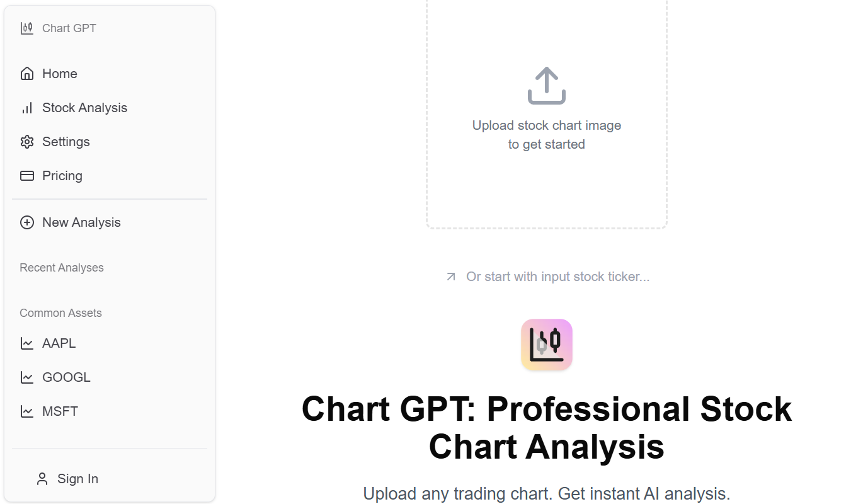The width and height of the screenshot is (851, 504).
Task: Open the AAPL common asset
Action: 57,343
